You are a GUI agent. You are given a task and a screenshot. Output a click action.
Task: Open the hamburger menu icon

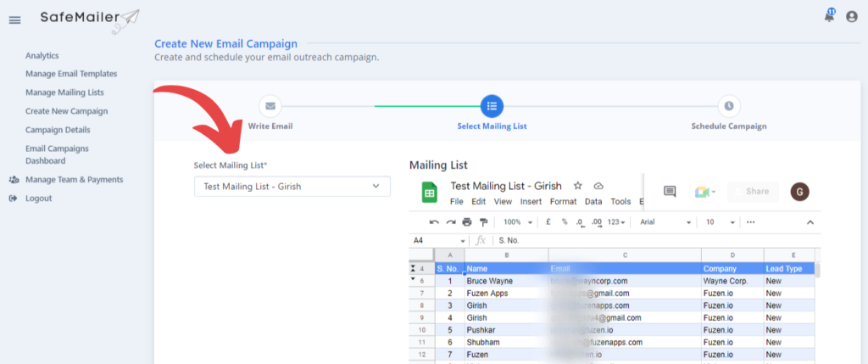[15, 20]
